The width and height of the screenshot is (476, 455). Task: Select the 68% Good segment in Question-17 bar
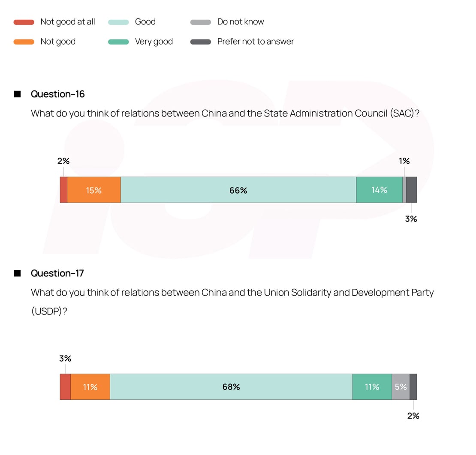coord(231,387)
